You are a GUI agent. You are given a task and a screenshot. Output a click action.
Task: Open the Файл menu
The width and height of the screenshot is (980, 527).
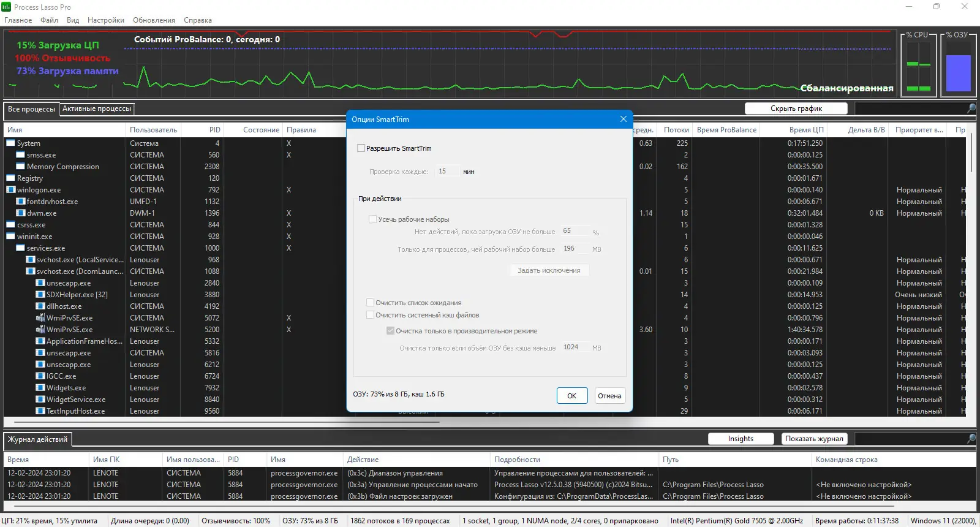click(x=50, y=20)
